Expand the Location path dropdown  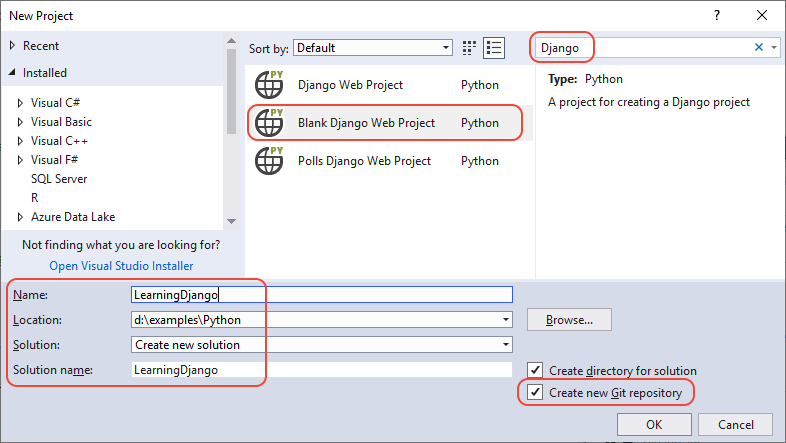[506, 320]
